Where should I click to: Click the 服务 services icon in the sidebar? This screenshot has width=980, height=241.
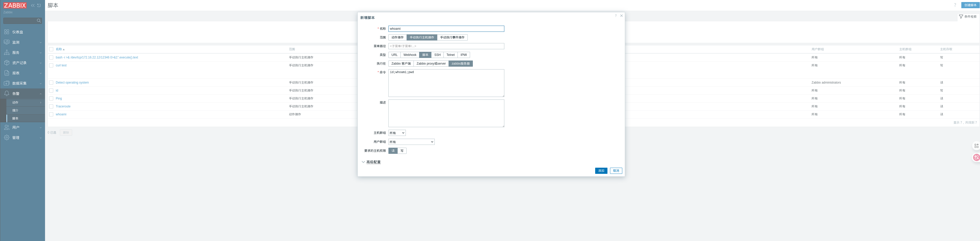click(x=6, y=52)
